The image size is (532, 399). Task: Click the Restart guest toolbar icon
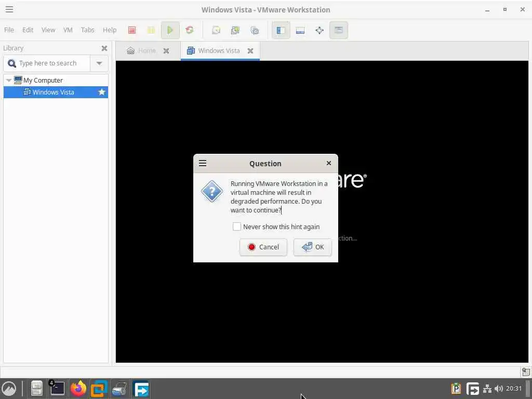[189, 30]
